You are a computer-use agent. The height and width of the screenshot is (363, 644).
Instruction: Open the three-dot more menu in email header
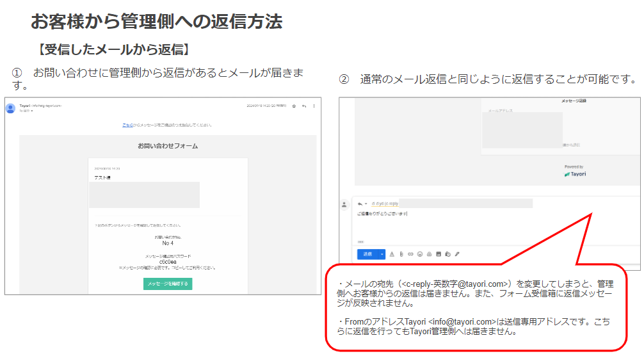[314, 106]
